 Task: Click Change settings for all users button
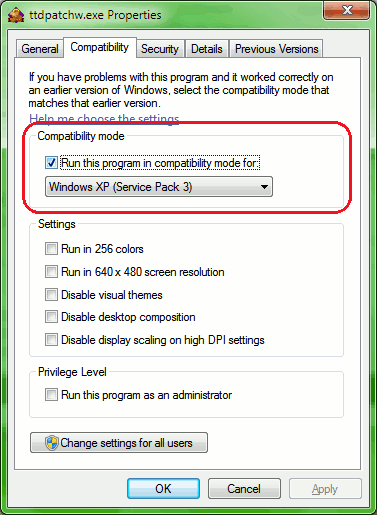point(119,443)
